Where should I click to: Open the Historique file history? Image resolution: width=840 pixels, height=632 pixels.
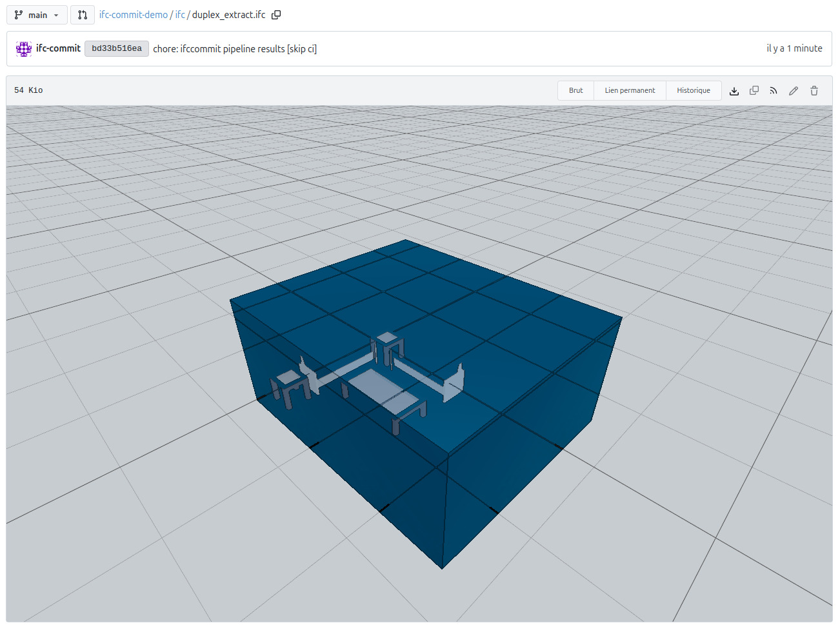tap(694, 90)
